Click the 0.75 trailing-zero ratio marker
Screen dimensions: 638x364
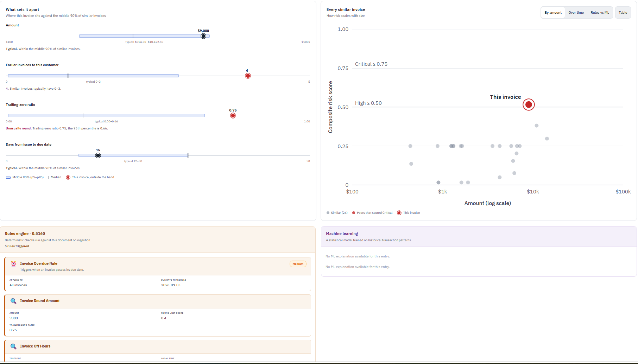[x=233, y=116]
